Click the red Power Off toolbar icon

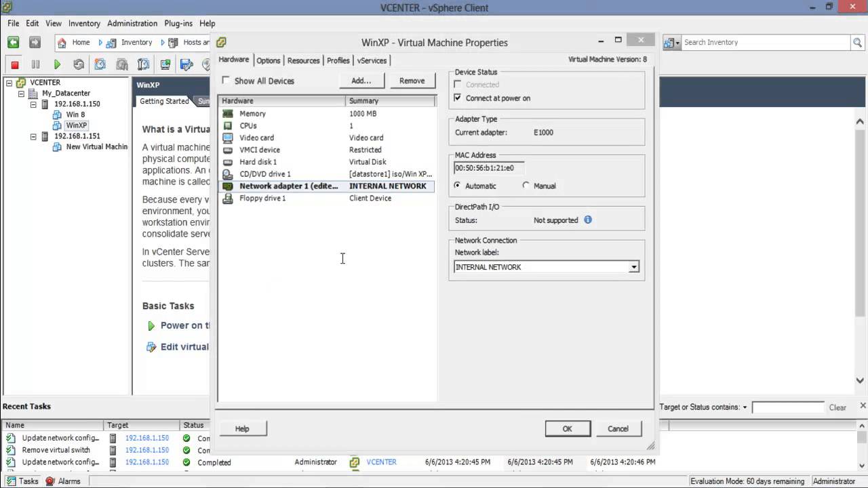tap(14, 64)
